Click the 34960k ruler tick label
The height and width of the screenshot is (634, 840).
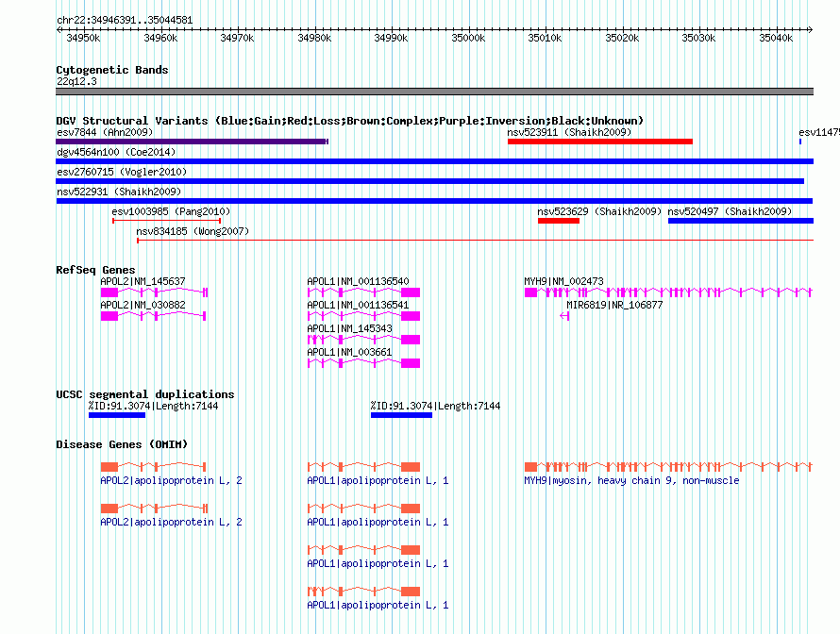[160, 38]
